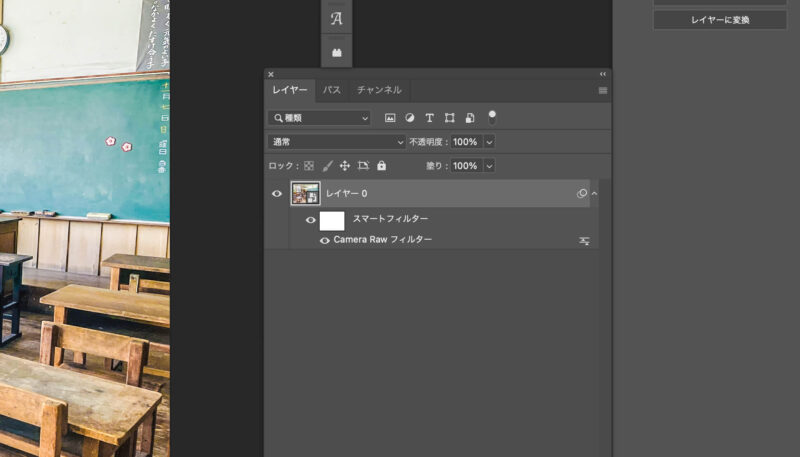Open the Layers panel options menu

click(603, 90)
